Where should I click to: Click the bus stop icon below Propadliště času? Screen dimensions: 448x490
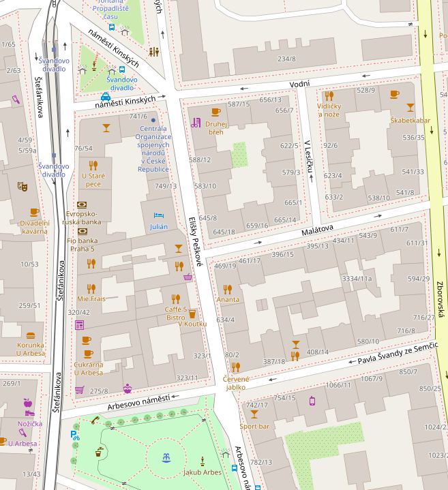pyautogui.click(x=112, y=27)
